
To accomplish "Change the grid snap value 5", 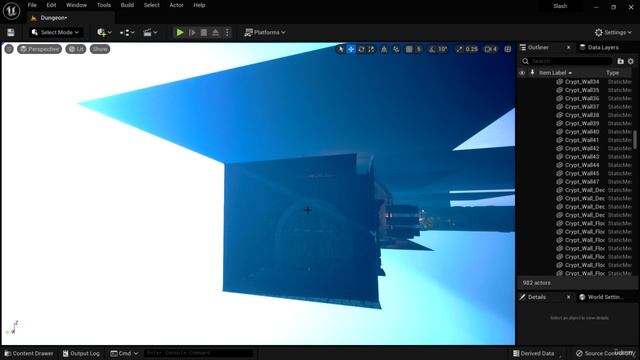I will pyautogui.click(x=418, y=49).
